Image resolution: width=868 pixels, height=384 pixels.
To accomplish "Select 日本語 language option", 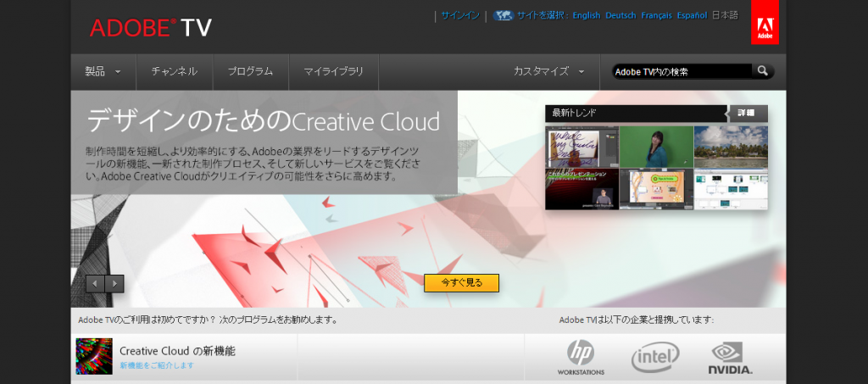I will tap(726, 15).
